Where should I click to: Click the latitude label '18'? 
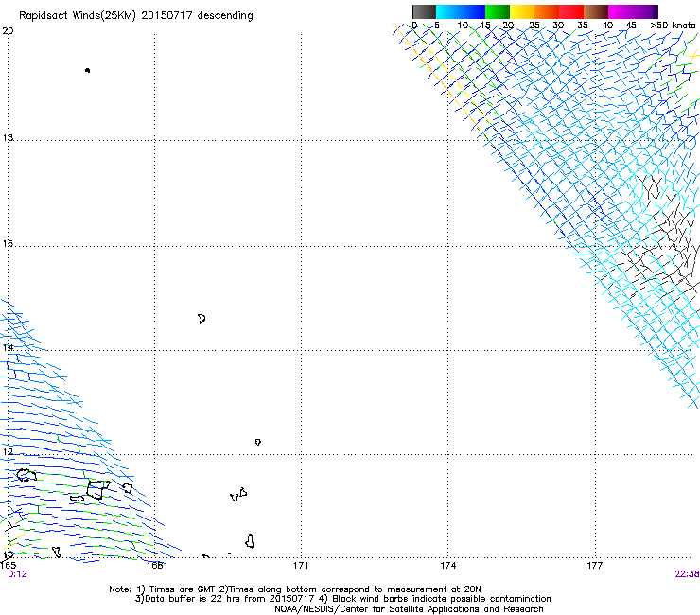pyautogui.click(x=8, y=137)
